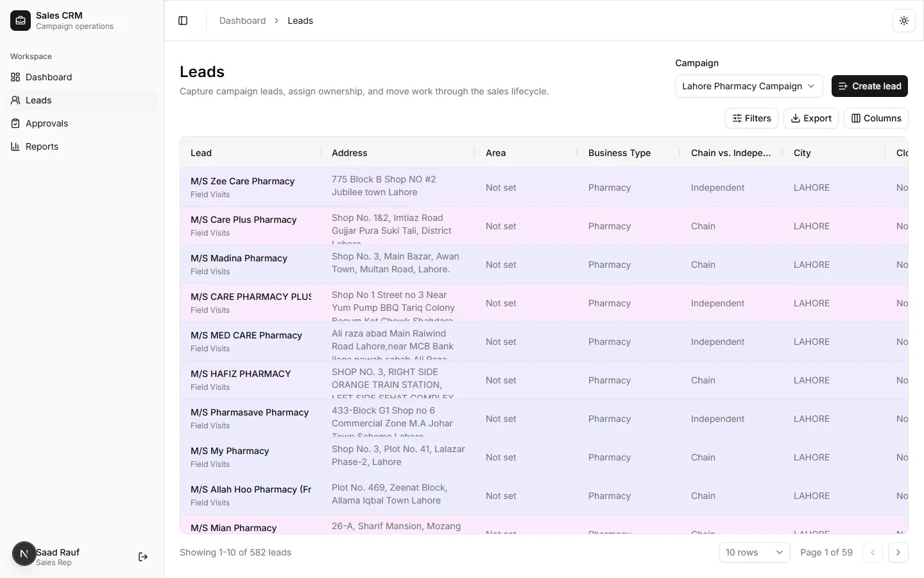Viewport: 924px width, 578px height.
Task: Open Approvals in the sidebar
Action: (81, 123)
